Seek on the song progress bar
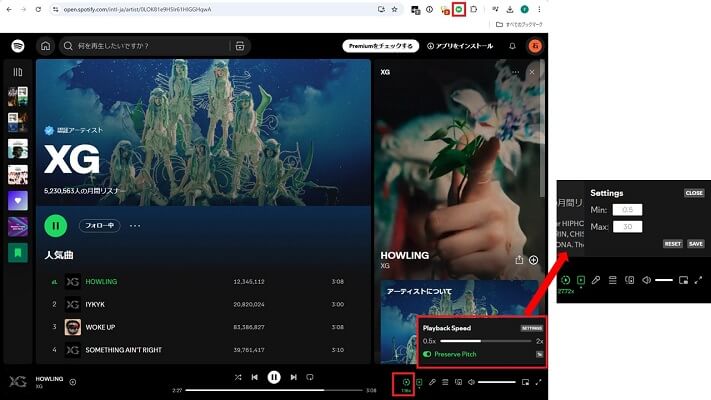This screenshot has width=711, height=400. (274, 390)
